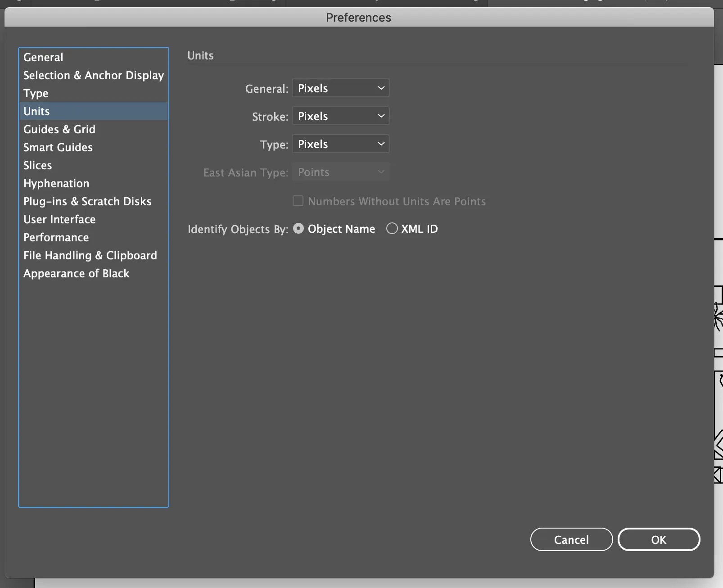Open the User Interface preferences
Screen dimensions: 723x588
59,219
